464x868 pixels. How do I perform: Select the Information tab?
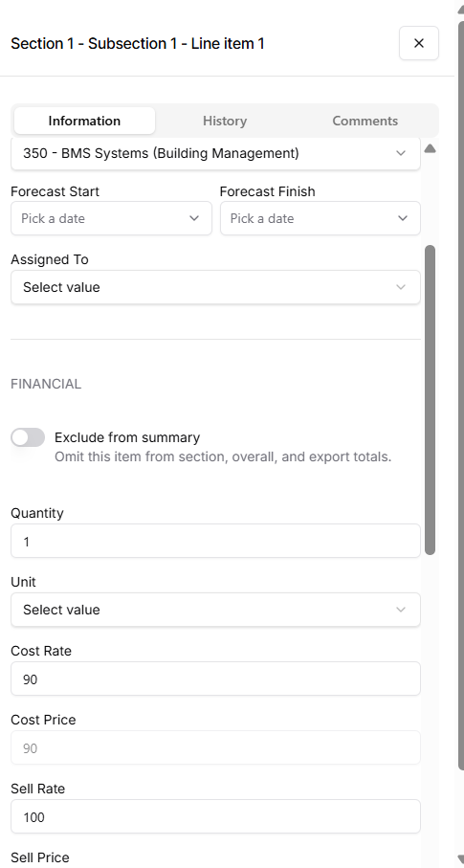(84, 121)
